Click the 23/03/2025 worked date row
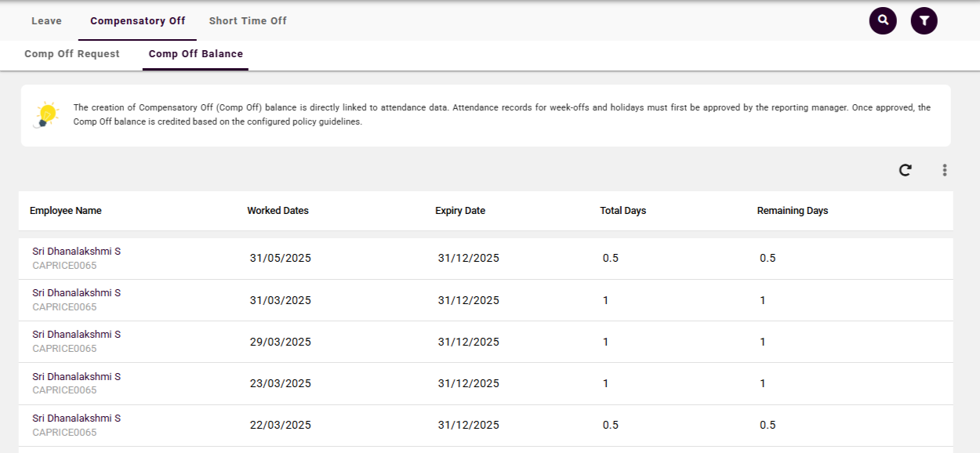This screenshot has width=980, height=453. click(x=281, y=383)
